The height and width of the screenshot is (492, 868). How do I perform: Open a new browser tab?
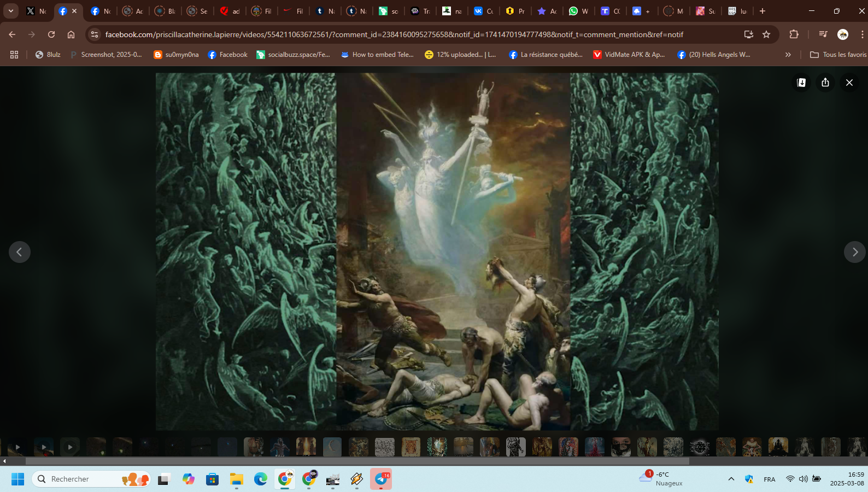[763, 11]
